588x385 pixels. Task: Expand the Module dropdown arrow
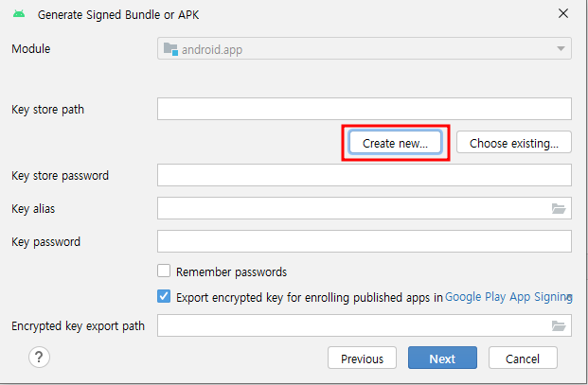pyautogui.click(x=561, y=48)
